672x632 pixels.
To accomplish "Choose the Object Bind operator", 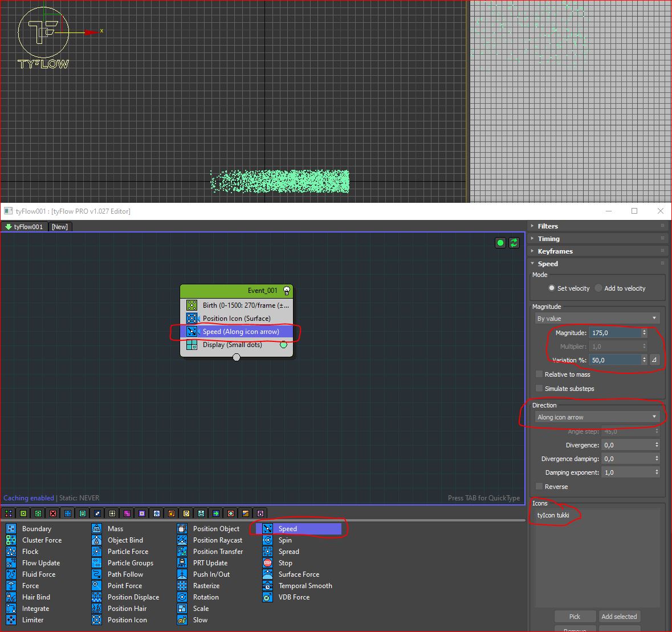I will pyautogui.click(x=125, y=540).
